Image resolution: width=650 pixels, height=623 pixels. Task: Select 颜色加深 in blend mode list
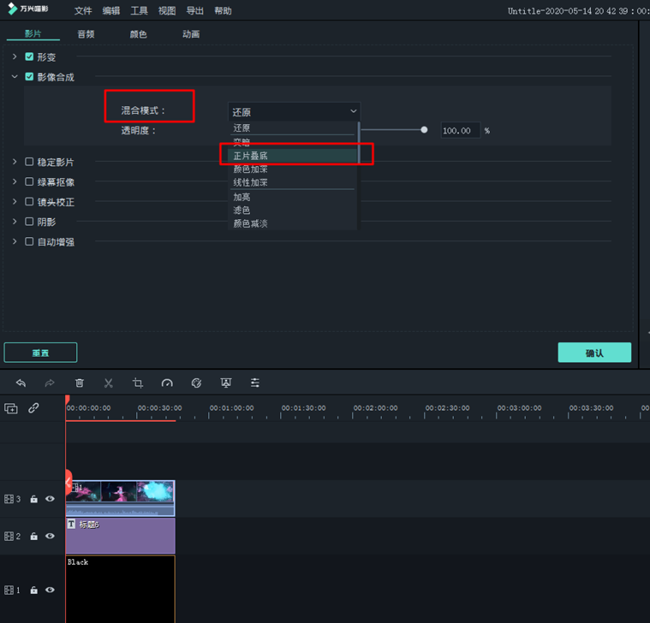tap(293, 169)
